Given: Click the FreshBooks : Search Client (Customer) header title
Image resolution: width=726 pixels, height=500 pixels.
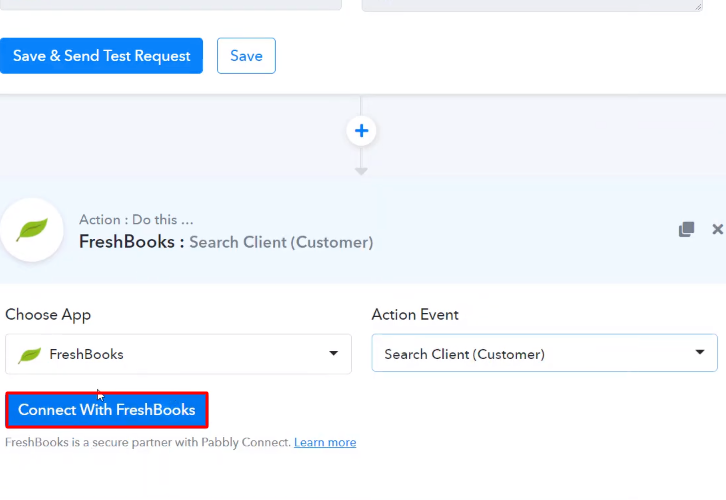Looking at the screenshot, I should click(x=226, y=242).
